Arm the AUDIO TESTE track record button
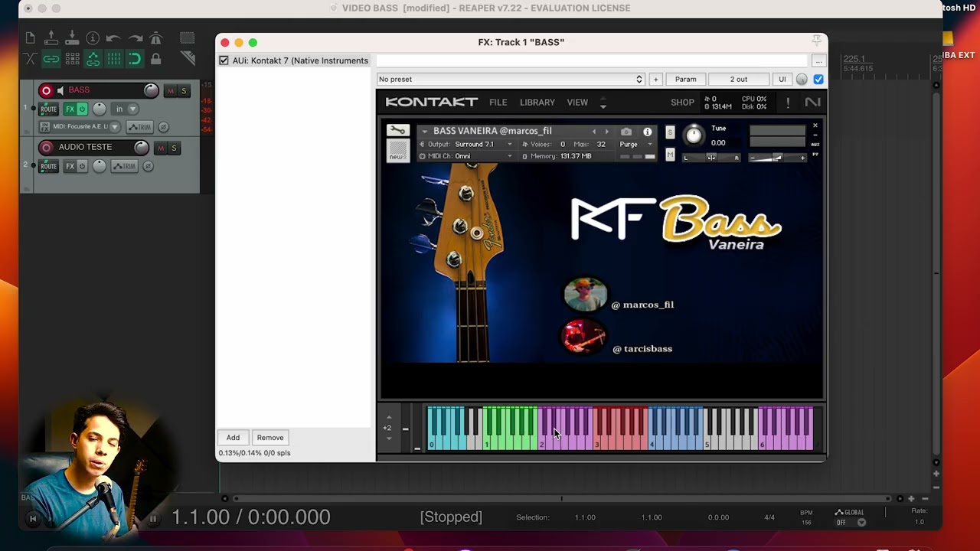This screenshot has height=551, width=980. point(46,148)
